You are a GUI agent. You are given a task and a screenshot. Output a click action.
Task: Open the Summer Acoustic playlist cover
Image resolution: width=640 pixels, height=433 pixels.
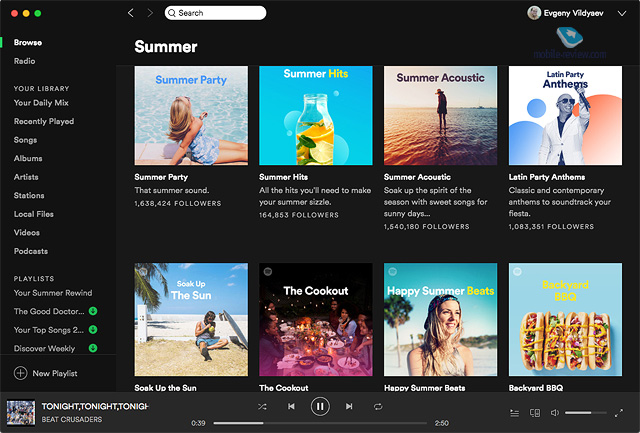click(x=440, y=115)
